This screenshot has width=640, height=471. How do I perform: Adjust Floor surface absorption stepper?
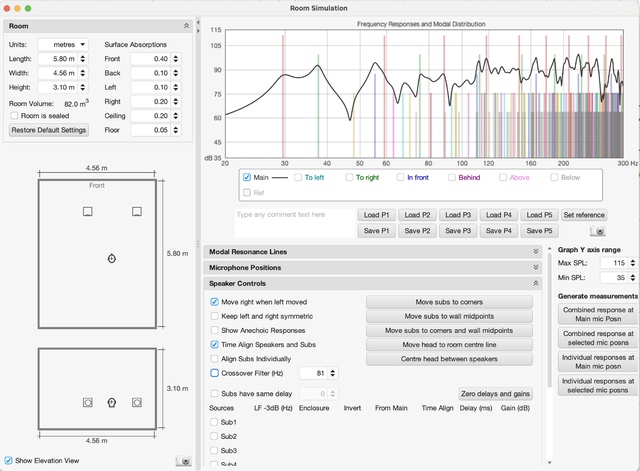(176, 130)
